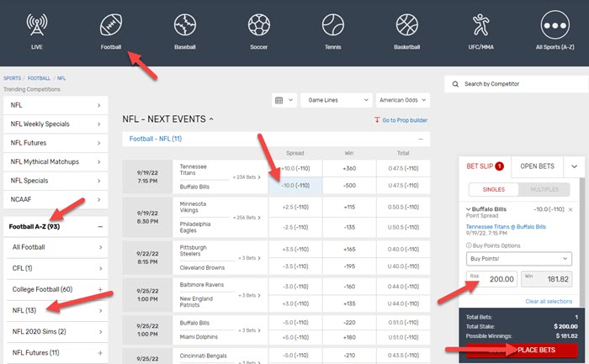Click the Risk amount input field
The height and width of the screenshot is (364, 589).
pos(491,280)
